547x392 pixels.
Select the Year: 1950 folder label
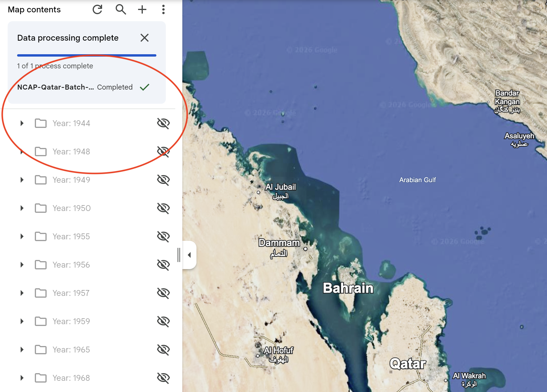click(x=71, y=208)
